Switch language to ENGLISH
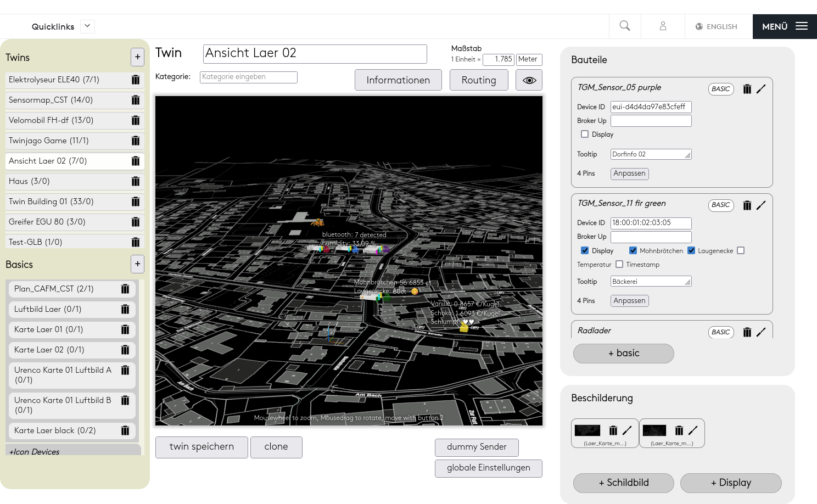817x504 pixels. [x=717, y=26]
